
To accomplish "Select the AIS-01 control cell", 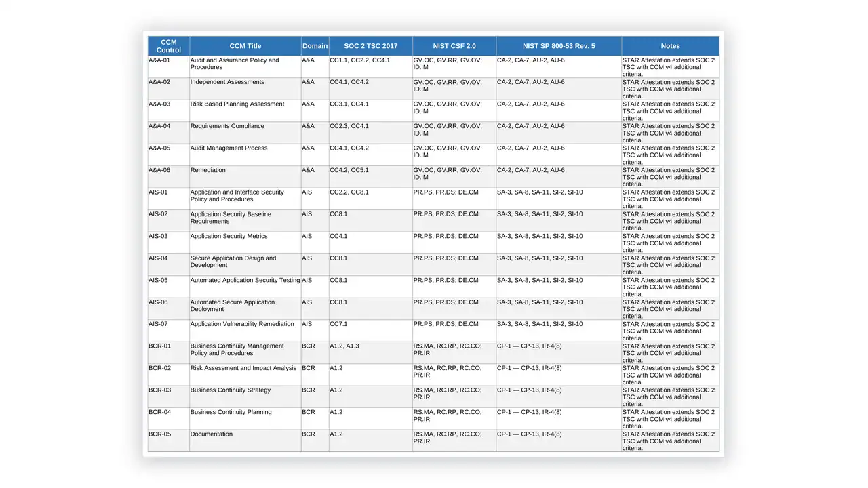I will pos(169,199).
